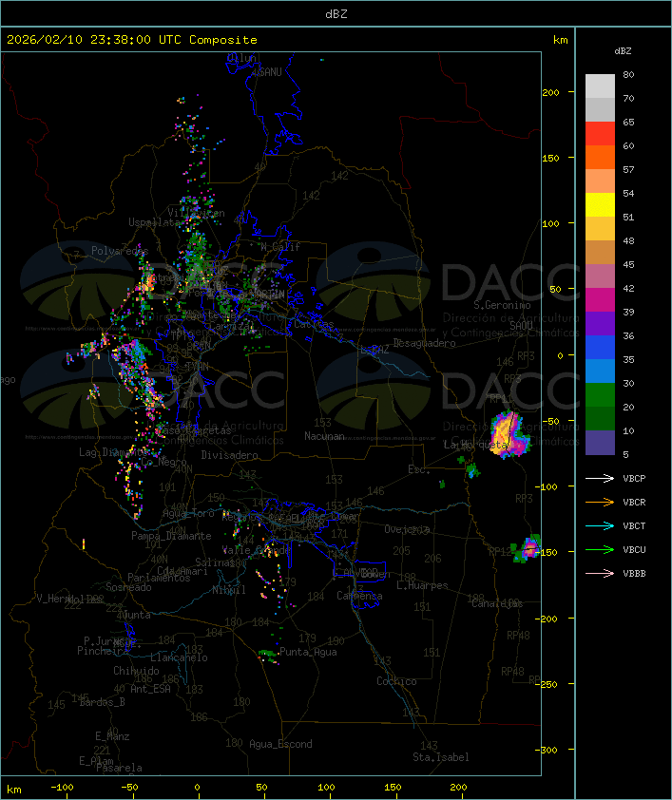
Task: Click the Polvaredas place label
Action: [x=120, y=251]
